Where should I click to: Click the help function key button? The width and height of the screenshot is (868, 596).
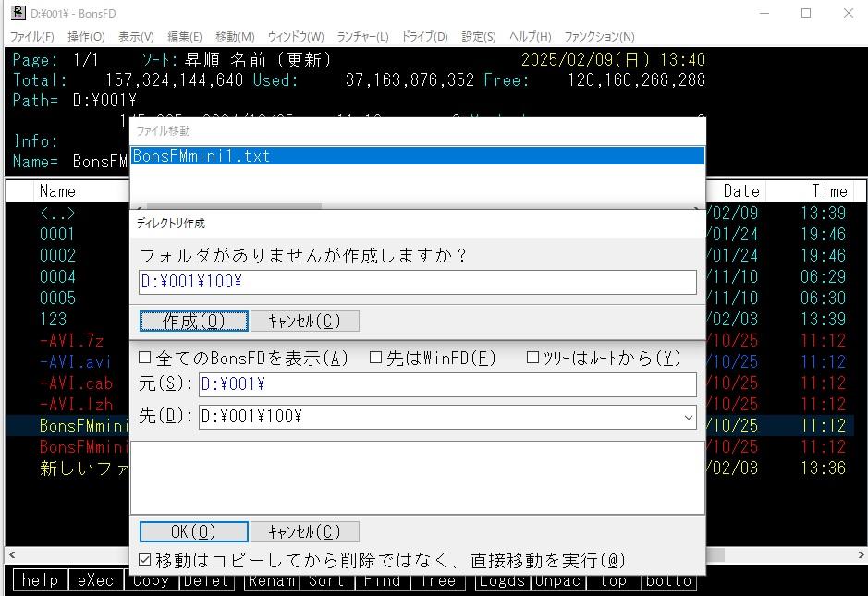tap(40, 581)
